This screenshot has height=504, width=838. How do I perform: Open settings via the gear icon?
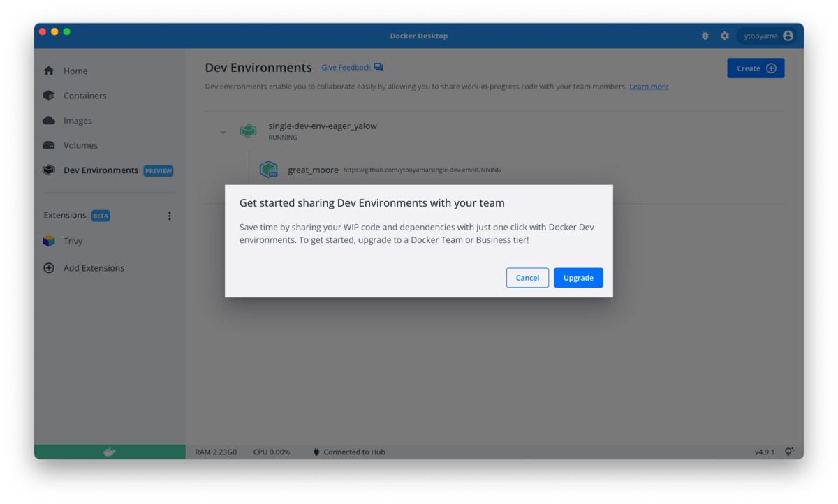725,36
